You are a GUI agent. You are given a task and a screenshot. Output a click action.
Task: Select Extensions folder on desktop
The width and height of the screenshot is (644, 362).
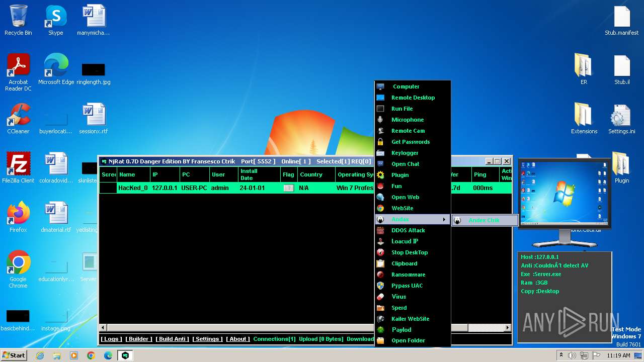(584, 119)
